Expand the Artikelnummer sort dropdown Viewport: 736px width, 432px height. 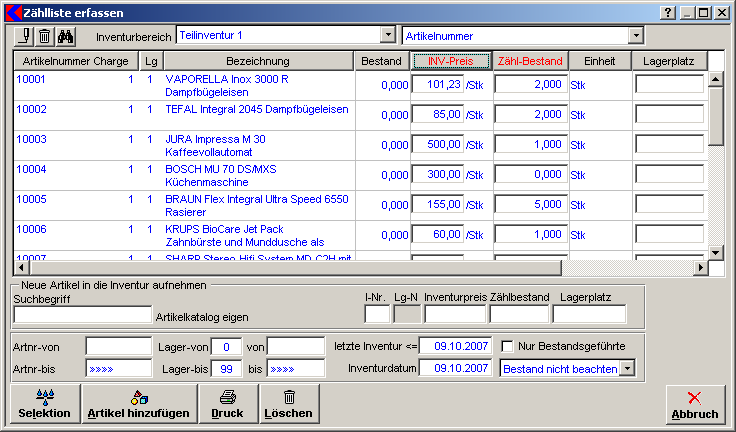tap(636, 35)
